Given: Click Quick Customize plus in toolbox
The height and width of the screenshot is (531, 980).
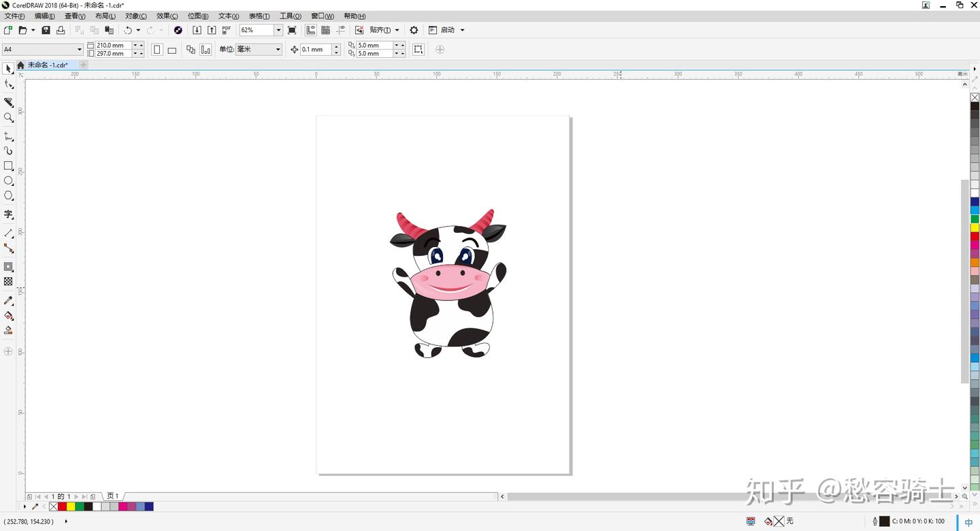Looking at the screenshot, I should point(8,351).
